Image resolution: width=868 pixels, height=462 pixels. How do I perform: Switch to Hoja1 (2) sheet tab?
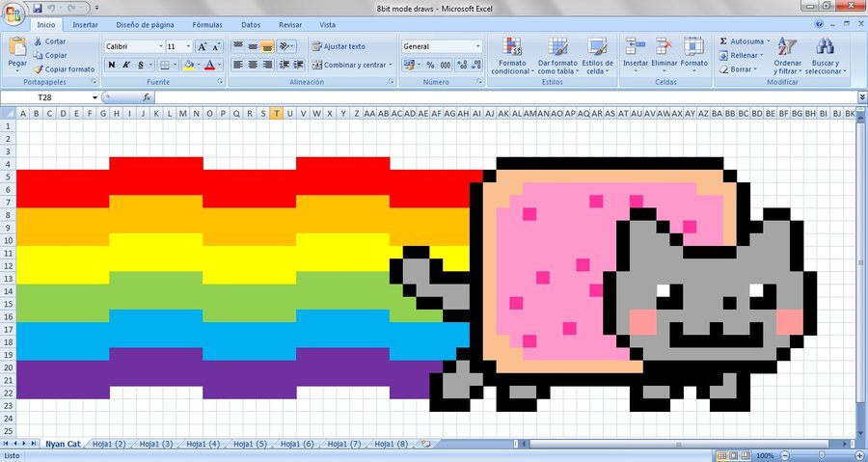[x=109, y=444]
